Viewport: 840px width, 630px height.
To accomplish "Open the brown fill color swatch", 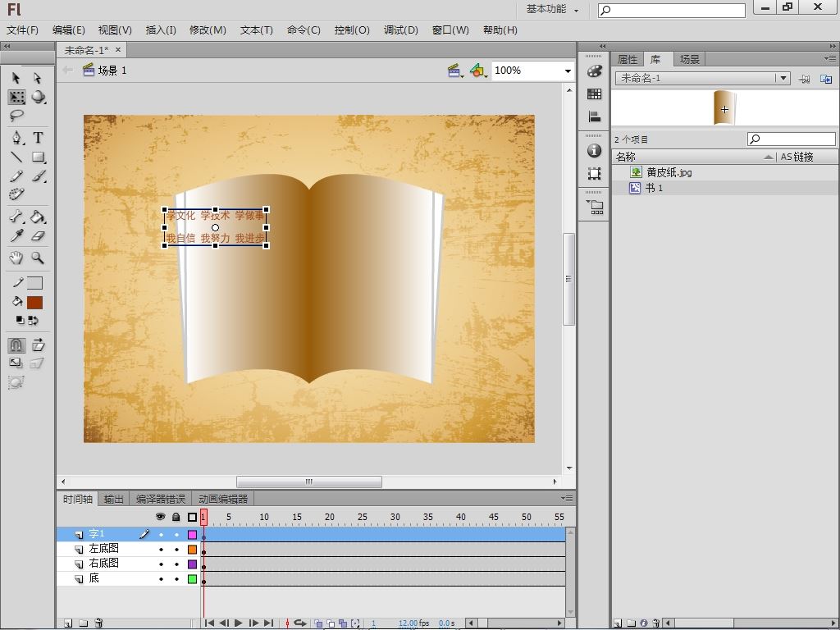I will point(34,303).
